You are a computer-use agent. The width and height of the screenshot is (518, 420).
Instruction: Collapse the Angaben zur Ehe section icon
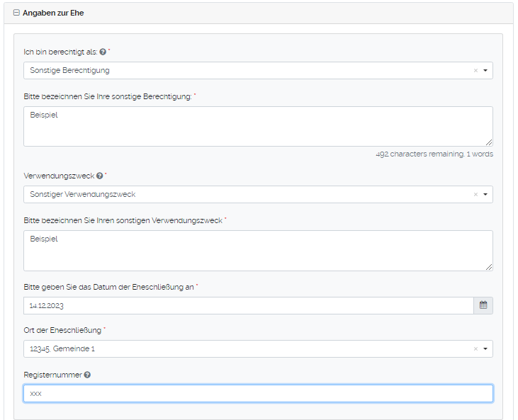point(16,13)
